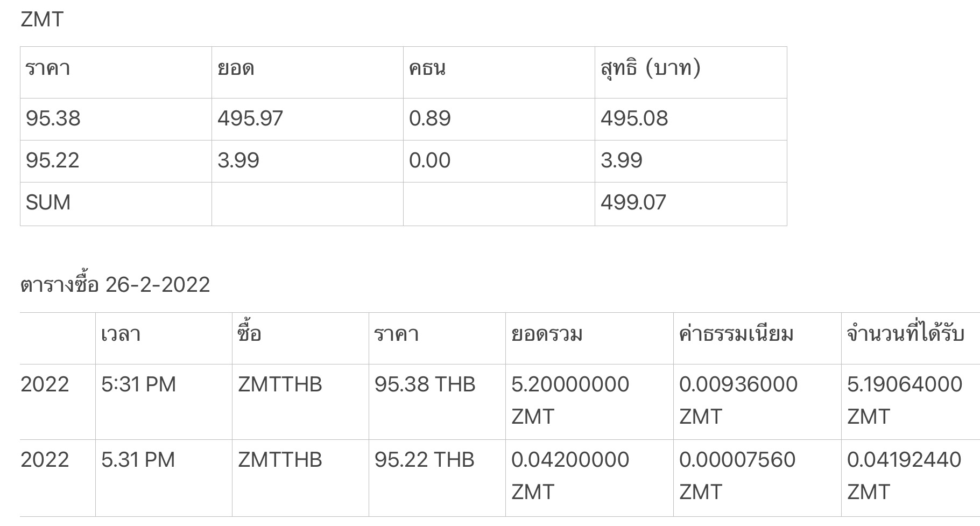Click the สุทธิ (บาท) header cell
The height and width of the screenshot is (526, 980).
coord(690,73)
